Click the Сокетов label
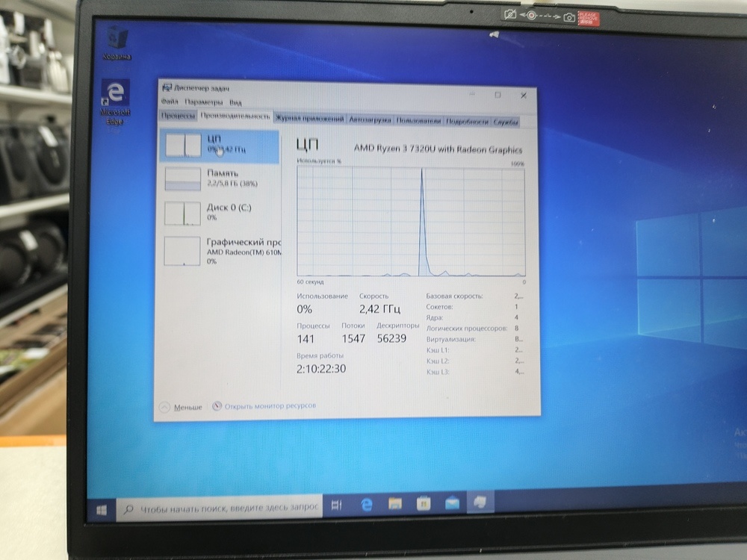 (439, 307)
